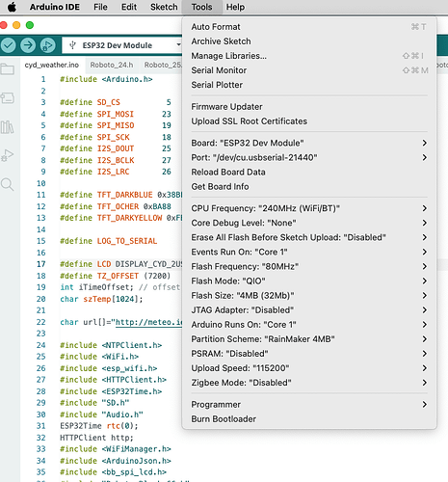Viewport: 448px width, 482px height.
Task: Switch to the Roboto_24.h tab
Action: pos(112,65)
